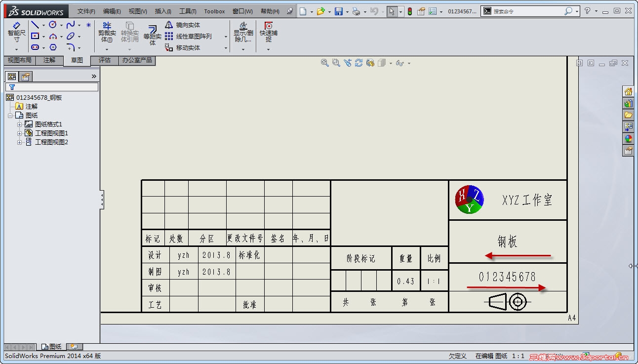The width and height of the screenshot is (638, 364).
Task: Select the Polygon sketch tool
Action: 53,47
